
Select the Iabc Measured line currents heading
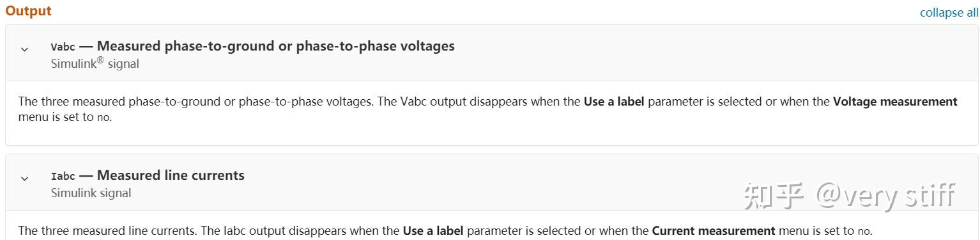(x=148, y=175)
